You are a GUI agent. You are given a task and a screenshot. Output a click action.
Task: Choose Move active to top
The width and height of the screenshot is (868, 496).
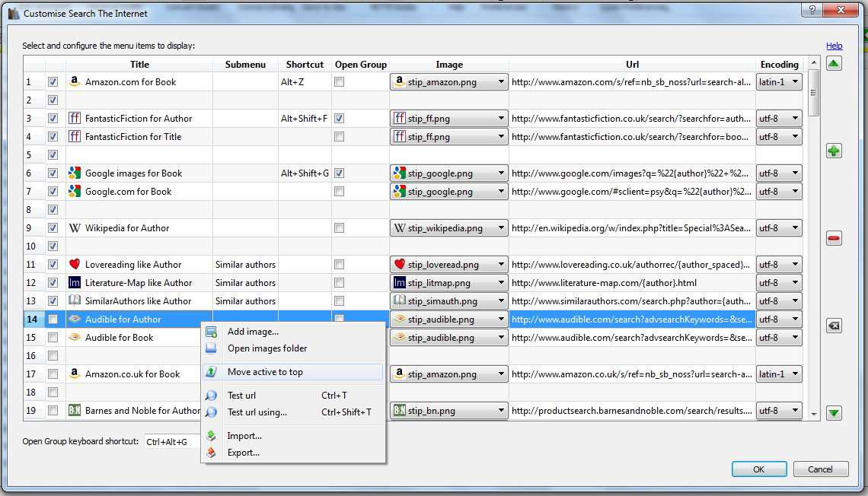[x=293, y=371]
